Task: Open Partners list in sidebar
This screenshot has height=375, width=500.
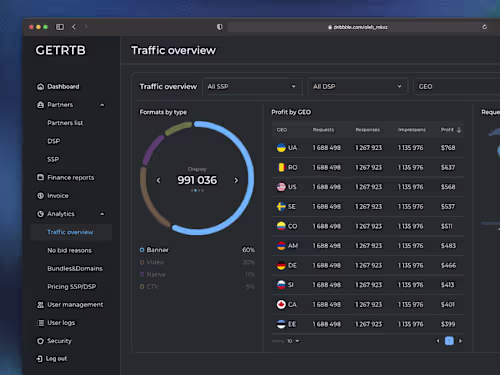Action: coord(65,123)
